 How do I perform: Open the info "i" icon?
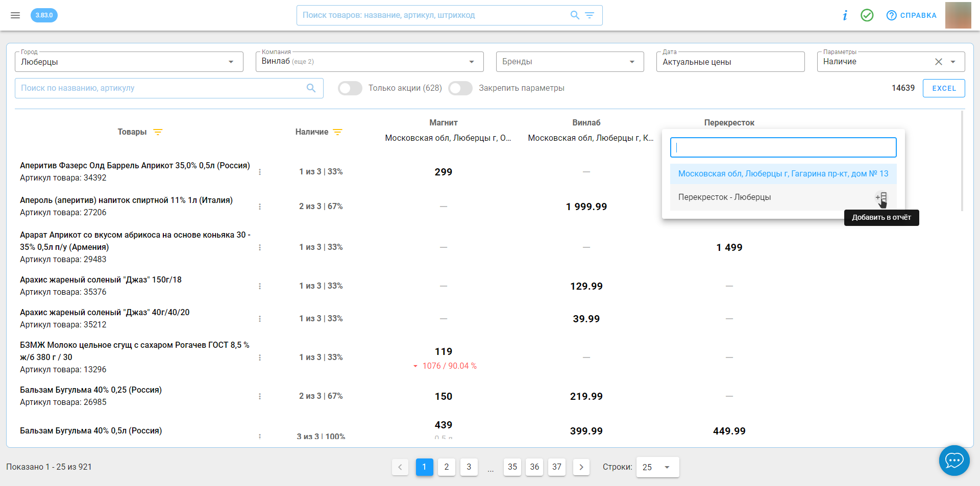(x=845, y=15)
